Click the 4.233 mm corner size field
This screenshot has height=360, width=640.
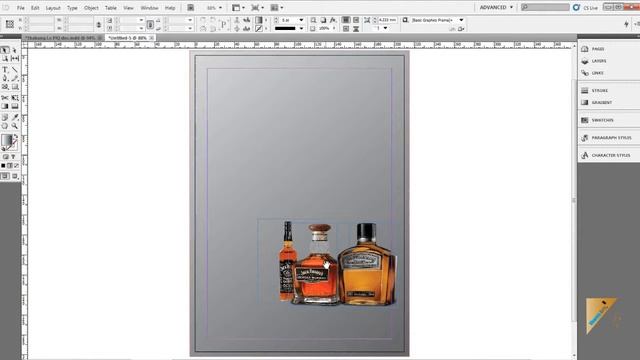(x=387, y=20)
